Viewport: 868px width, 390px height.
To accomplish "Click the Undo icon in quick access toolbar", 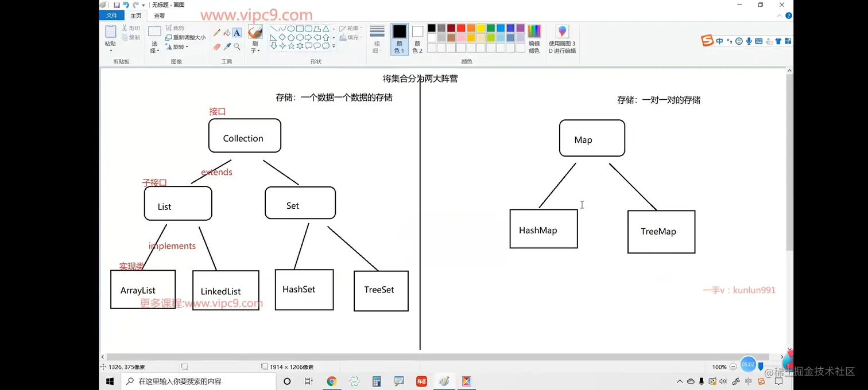I will pyautogui.click(x=125, y=5).
